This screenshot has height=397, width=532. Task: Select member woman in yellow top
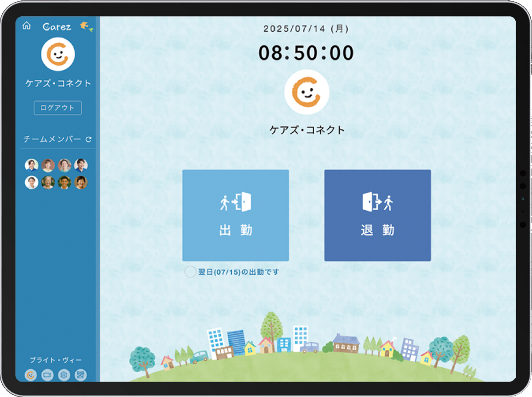pyautogui.click(x=48, y=165)
